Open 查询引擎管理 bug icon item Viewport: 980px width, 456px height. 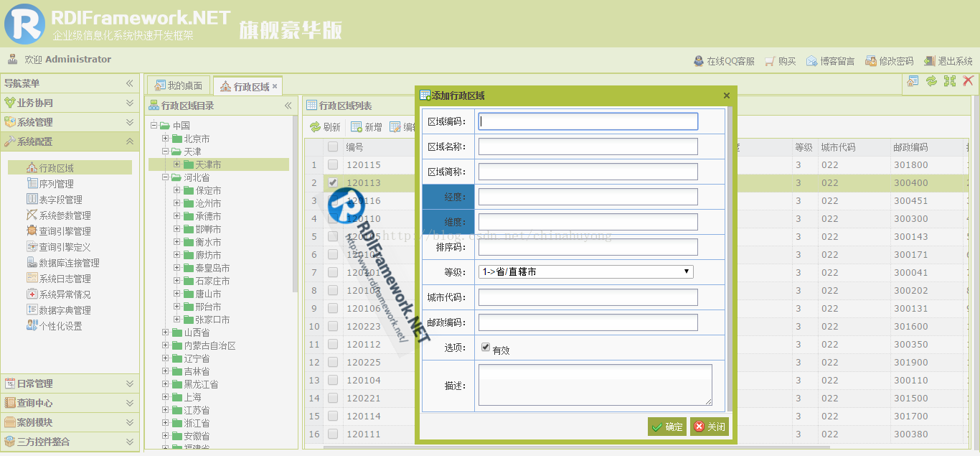[59, 231]
